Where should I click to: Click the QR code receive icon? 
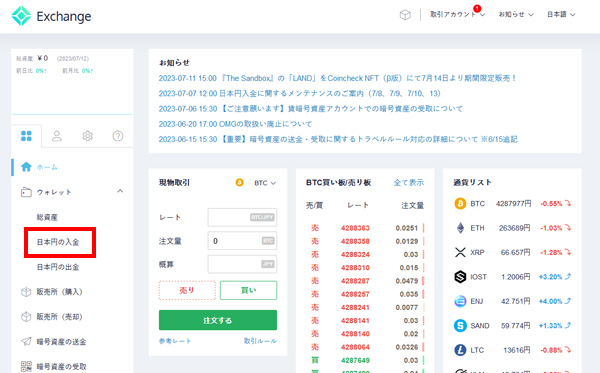click(26, 366)
